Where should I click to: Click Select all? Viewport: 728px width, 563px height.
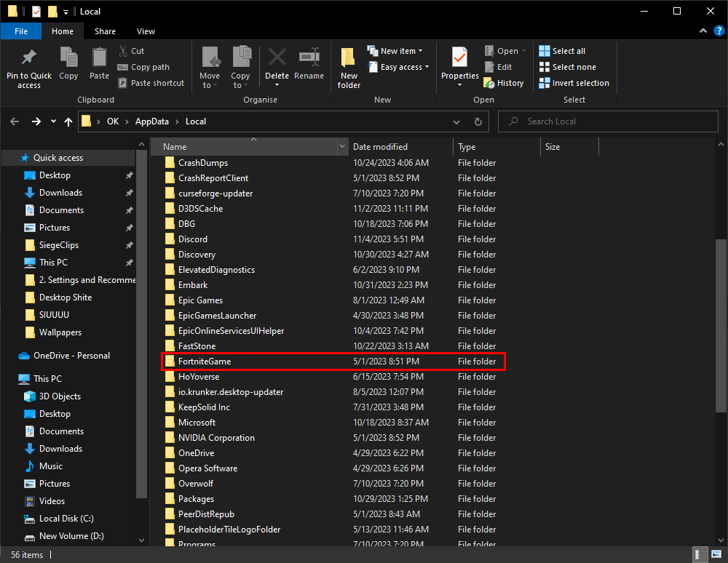tap(562, 51)
